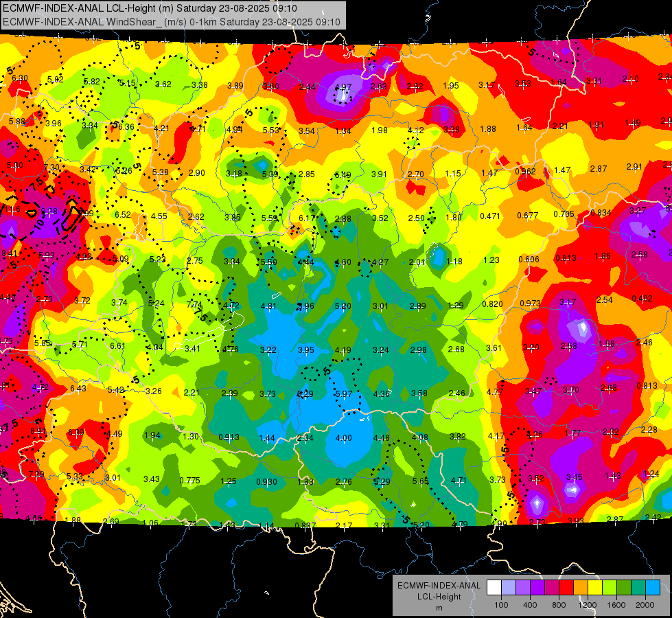This screenshot has height=618, width=672.
Task: Click the wind shear value 7.74
Action: pyautogui.click(x=194, y=304)
